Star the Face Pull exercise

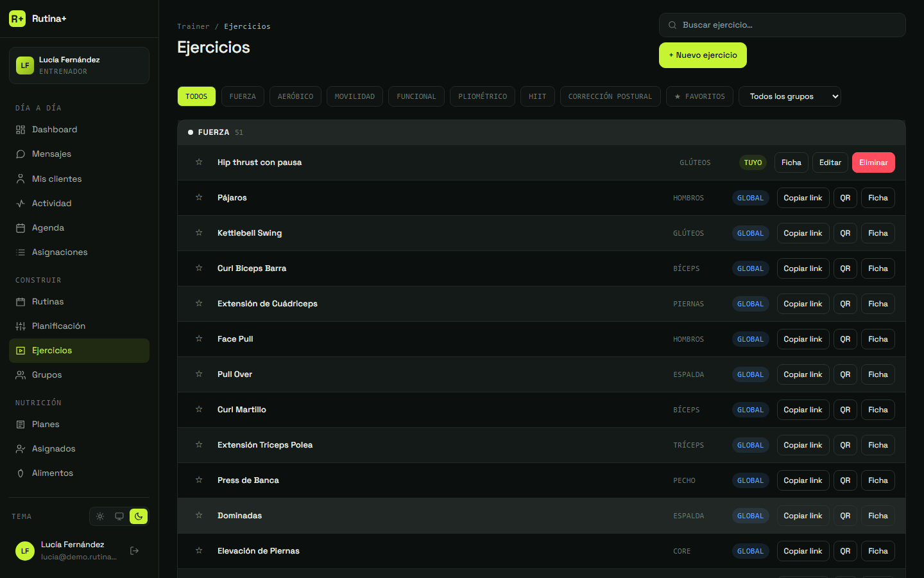199,339
